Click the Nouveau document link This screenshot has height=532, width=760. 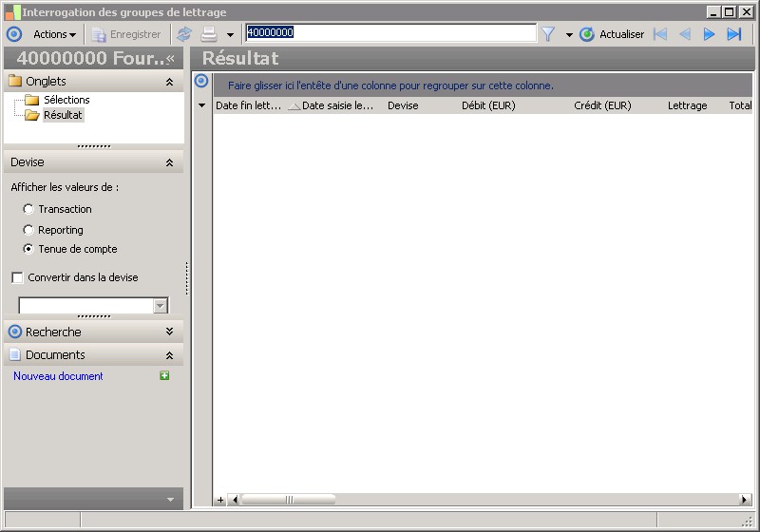(x=58, y=376)
